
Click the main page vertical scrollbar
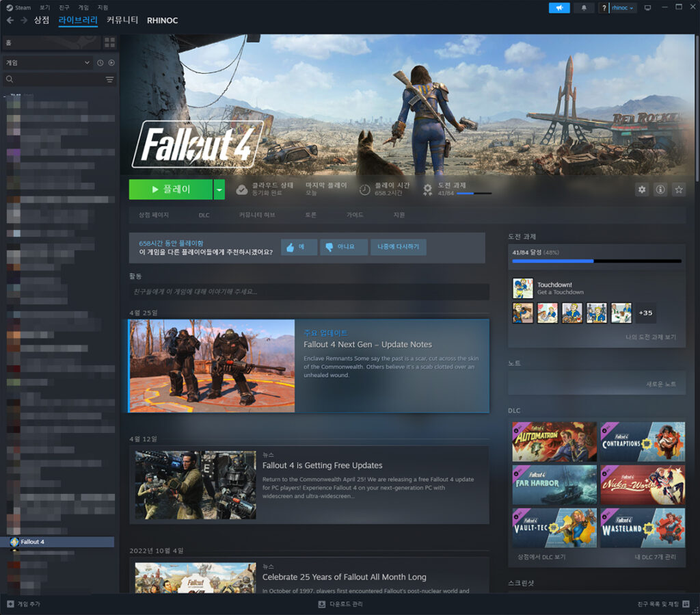(x=697, y=107)
